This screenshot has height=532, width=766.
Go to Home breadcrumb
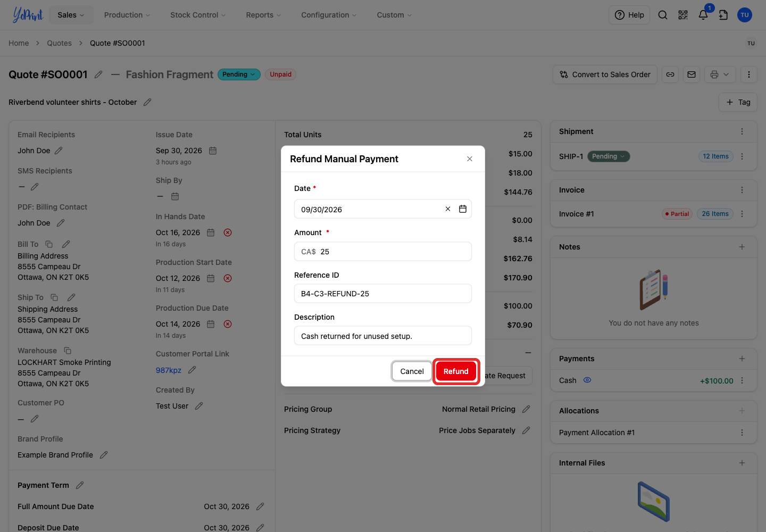19,43
